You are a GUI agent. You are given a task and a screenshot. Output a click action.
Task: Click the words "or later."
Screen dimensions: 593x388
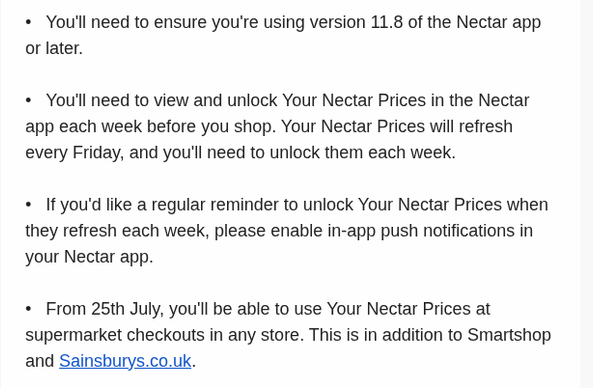(x=54, y=48)
